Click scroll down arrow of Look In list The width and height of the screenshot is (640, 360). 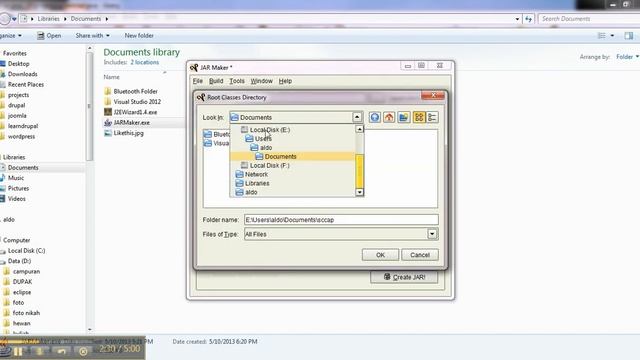[x=359, y=192]
